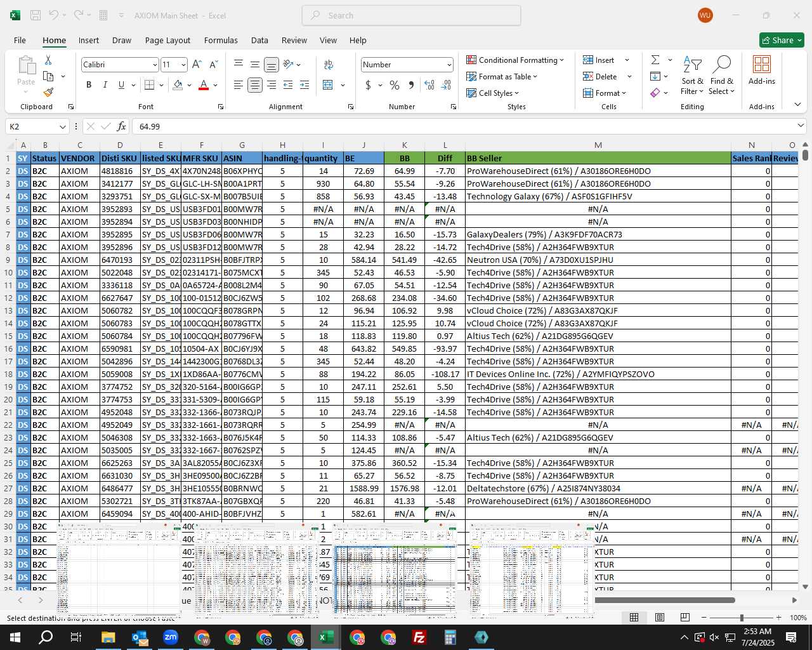Toggle Align Left
This screenshot has width=812, height=650.
[x=239, y=85]
